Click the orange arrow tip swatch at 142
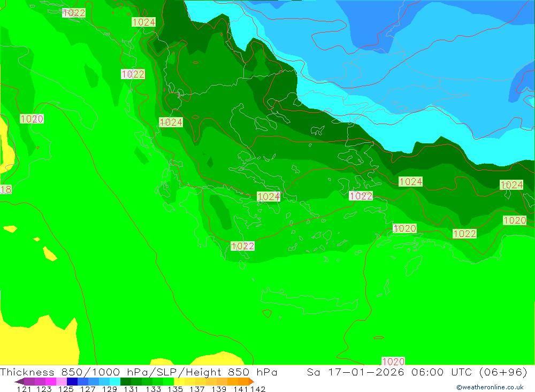 click(x=251, y=381)
